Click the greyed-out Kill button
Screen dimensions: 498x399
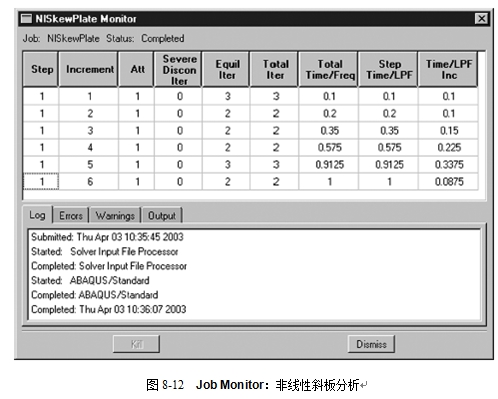pos(136,344)
